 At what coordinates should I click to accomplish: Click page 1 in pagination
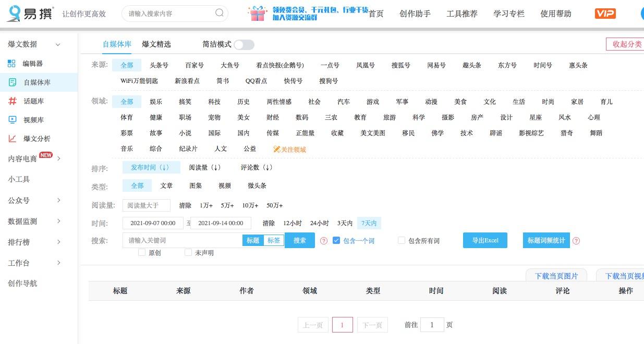pos(342,325)
